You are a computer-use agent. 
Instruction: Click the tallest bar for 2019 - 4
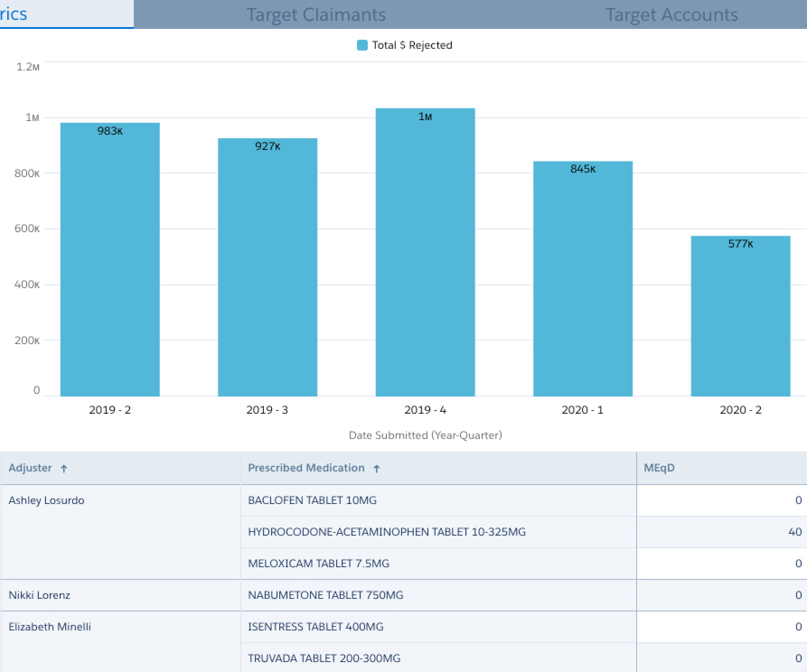click(425, 252)
